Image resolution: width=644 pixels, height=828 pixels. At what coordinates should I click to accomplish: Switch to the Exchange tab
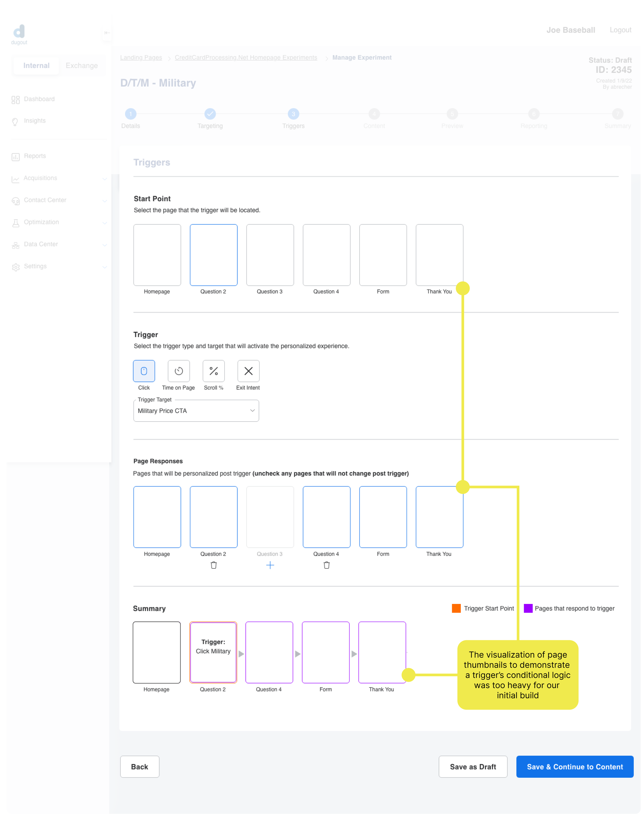[x=82, y=66]
